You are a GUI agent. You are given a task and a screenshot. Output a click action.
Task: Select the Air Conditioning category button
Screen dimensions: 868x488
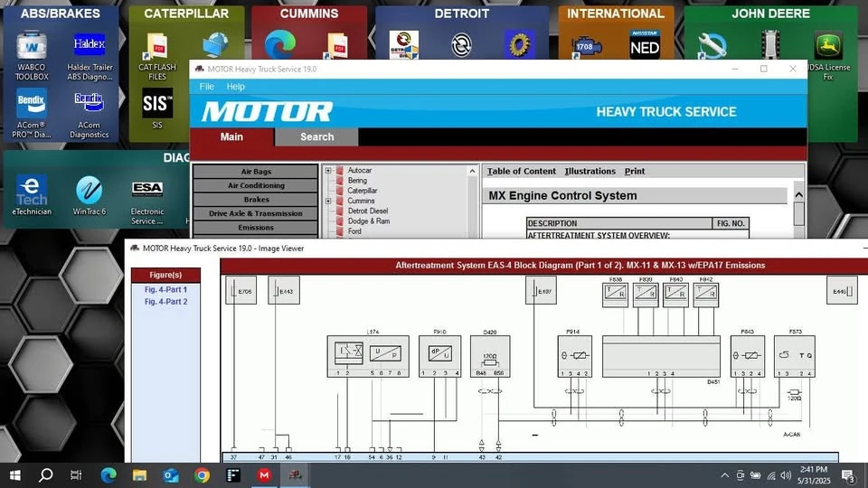(256, 185)
